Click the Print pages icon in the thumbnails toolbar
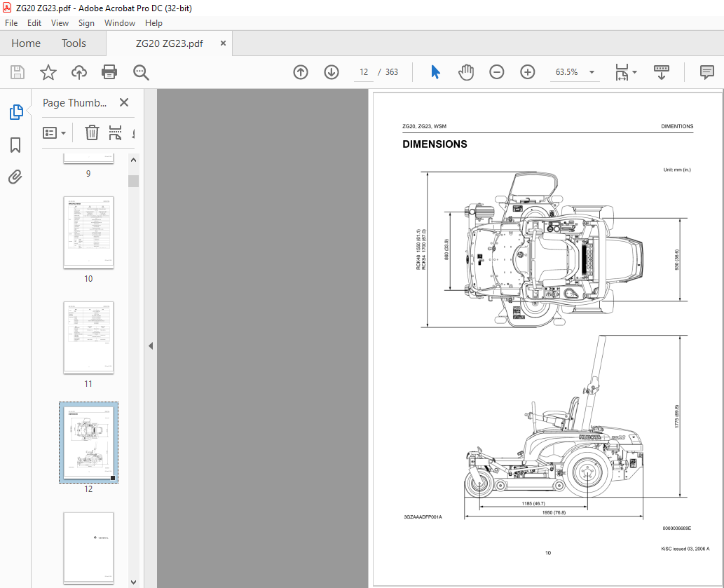The height and width of the screenshot is (588, 724). pyautogui.click(x=115, y=133)
